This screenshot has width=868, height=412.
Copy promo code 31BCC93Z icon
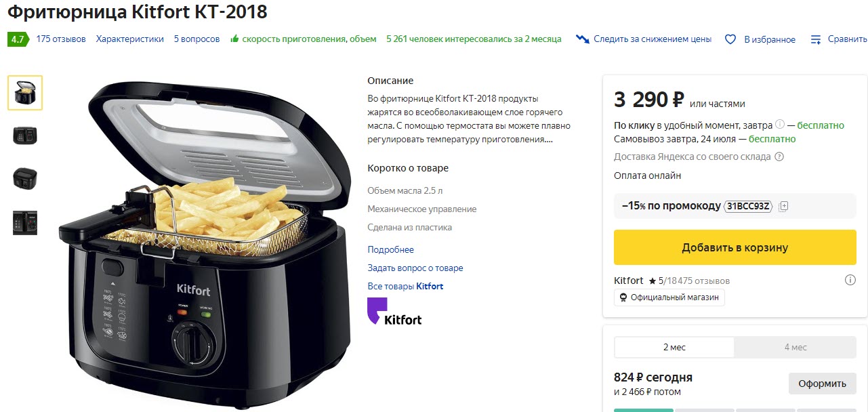click(783, 206)
